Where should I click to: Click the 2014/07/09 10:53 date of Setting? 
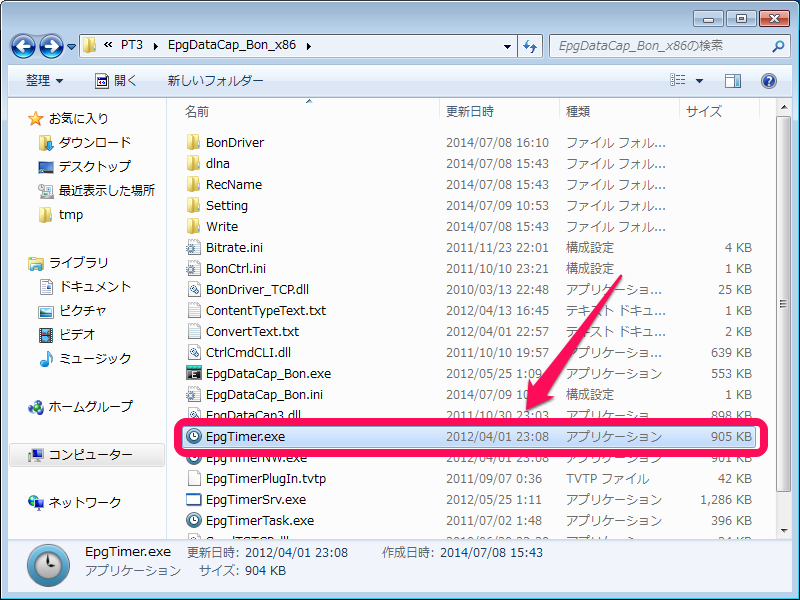[x=497, y=205]
